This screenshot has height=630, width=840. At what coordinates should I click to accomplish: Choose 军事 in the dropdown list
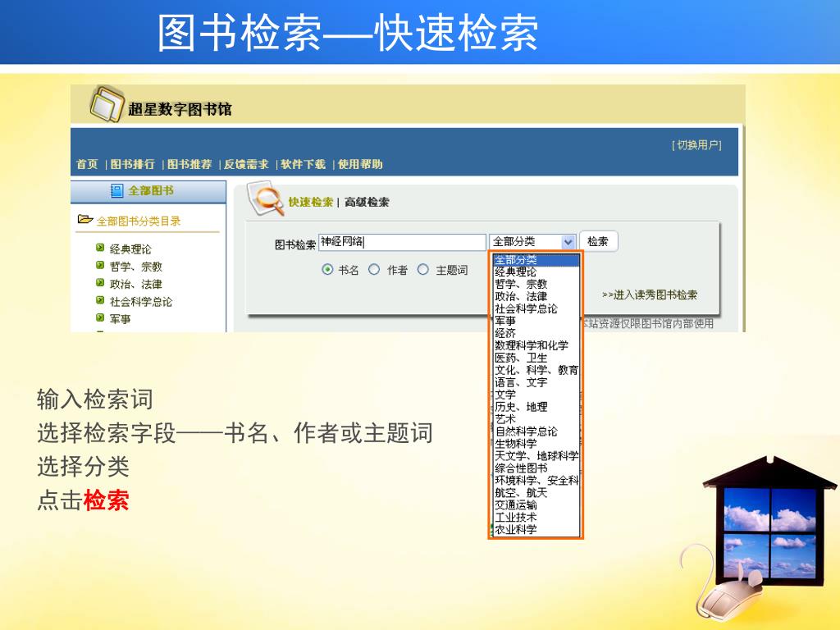pos(536,322)
